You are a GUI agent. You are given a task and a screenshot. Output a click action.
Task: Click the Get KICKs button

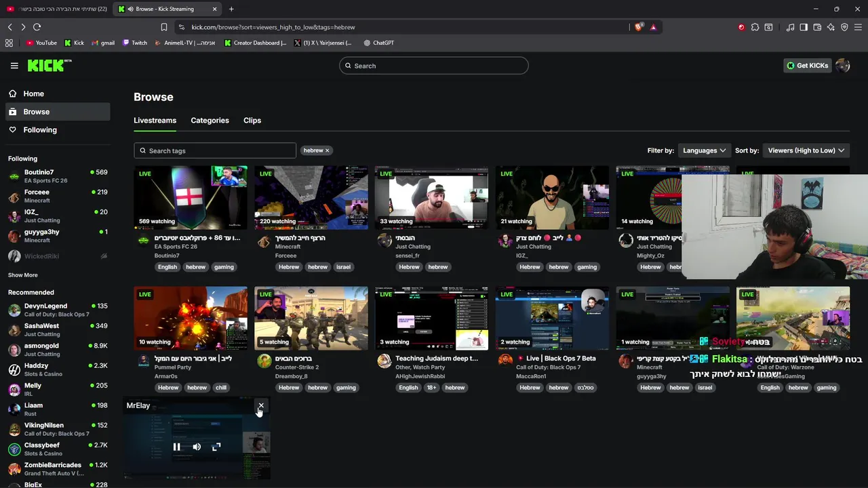(x=807, y=66)
